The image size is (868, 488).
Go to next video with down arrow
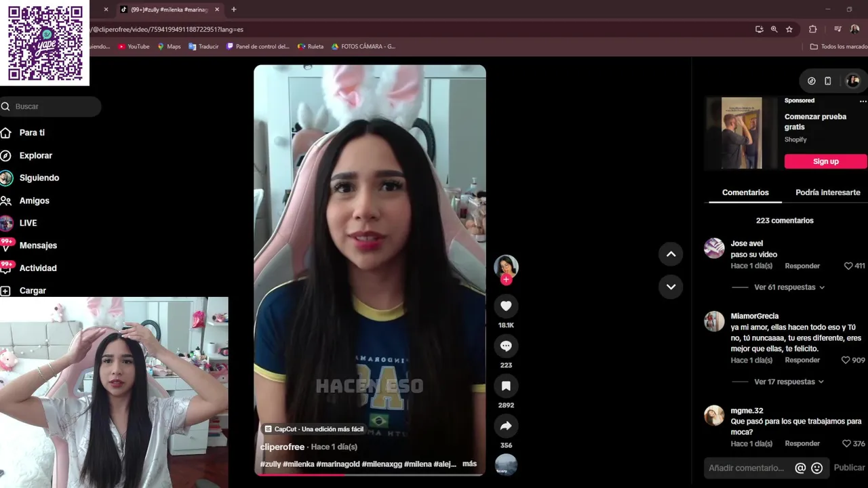(x=671, y=287)
